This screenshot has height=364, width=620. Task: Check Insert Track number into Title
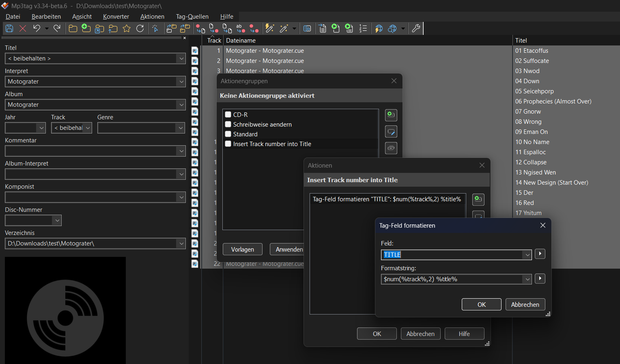228,144
